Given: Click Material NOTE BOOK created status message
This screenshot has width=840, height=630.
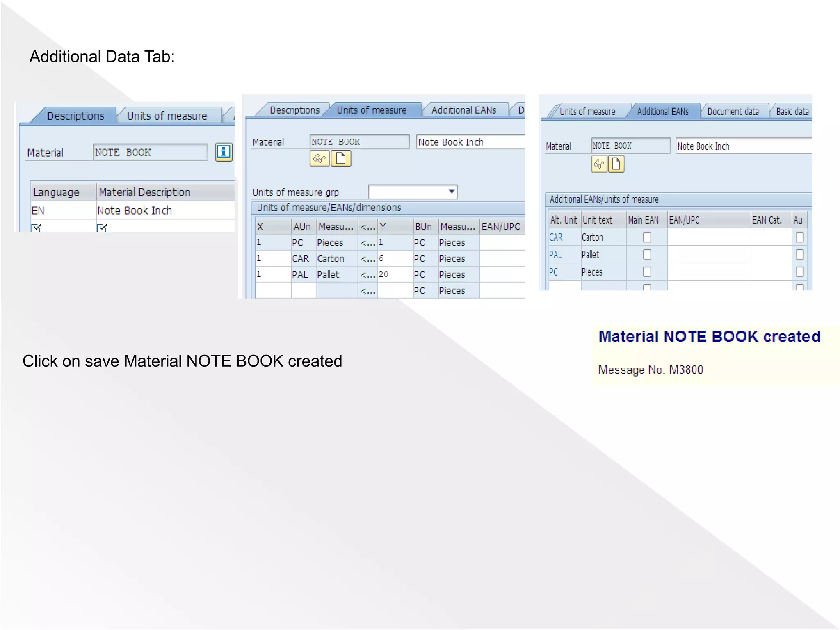Looking at the screenshot, I should point(710,337).
